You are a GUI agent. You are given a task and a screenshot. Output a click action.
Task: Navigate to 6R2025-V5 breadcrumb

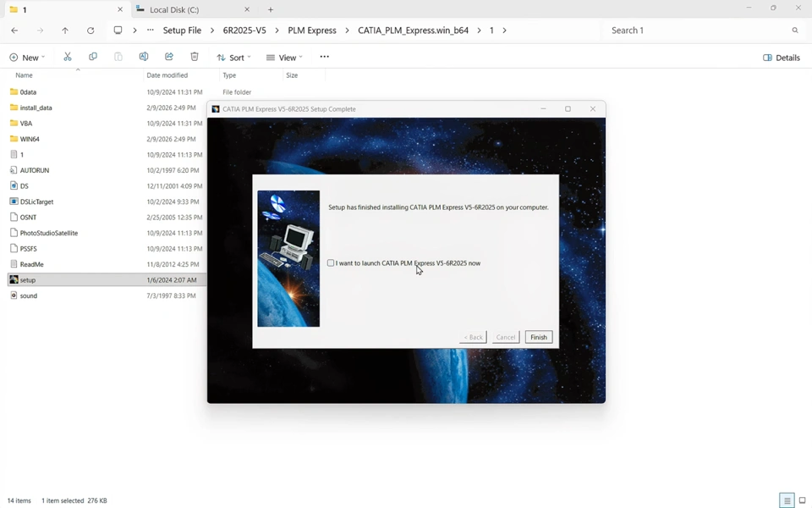(x=244, y=30)
